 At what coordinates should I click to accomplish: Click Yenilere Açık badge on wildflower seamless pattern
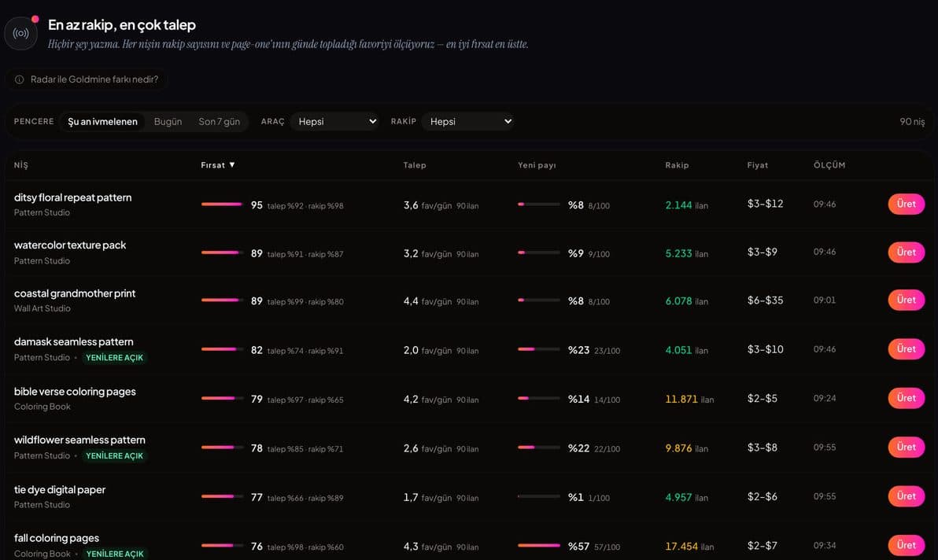pos(114,456)
